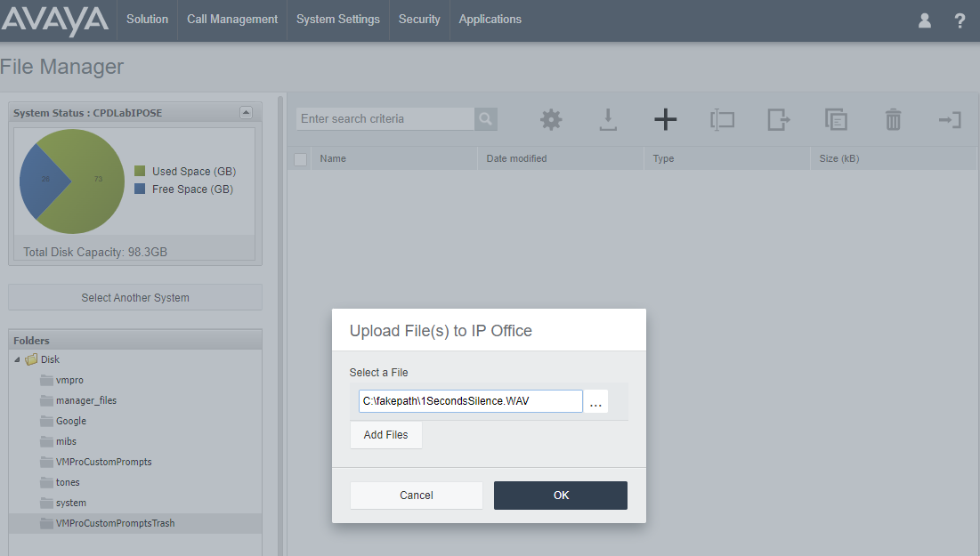Open the help question mark icon

[x=960, y=20]
